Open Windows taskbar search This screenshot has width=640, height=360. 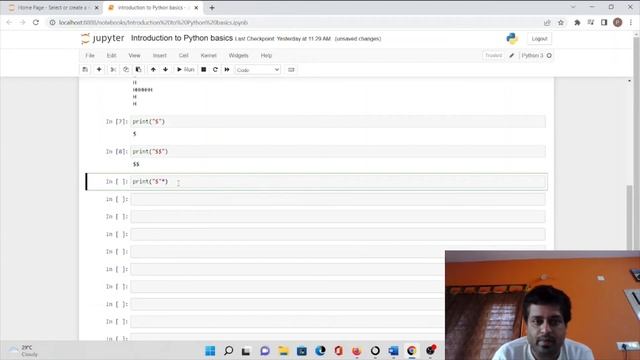click(x=229, y=351)
